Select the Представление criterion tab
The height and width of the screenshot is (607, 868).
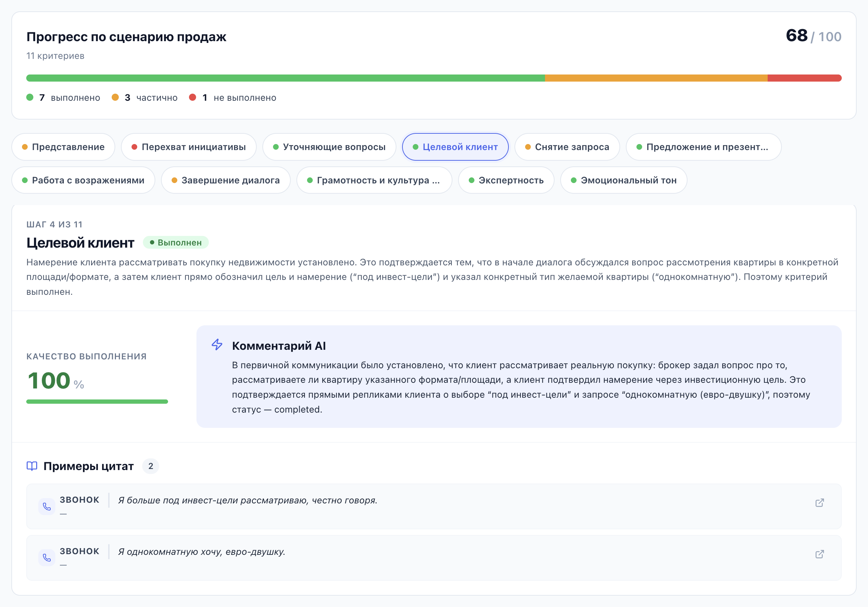[63, 147]
